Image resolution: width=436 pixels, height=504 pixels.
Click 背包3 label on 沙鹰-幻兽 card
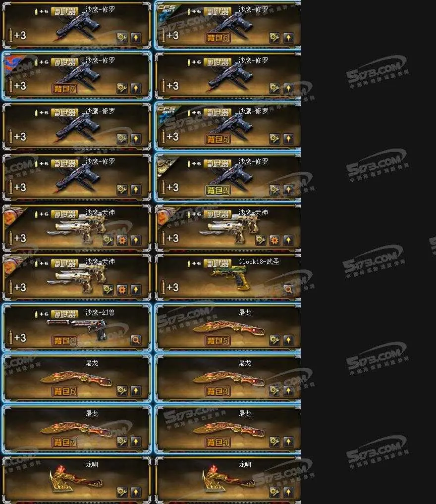pyautogui.click(x=65, y=341)
